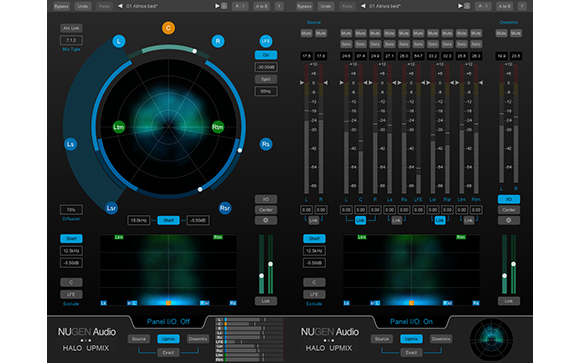
Task: Click the -30.00dB LFE level field
Action: coord(266,67)
